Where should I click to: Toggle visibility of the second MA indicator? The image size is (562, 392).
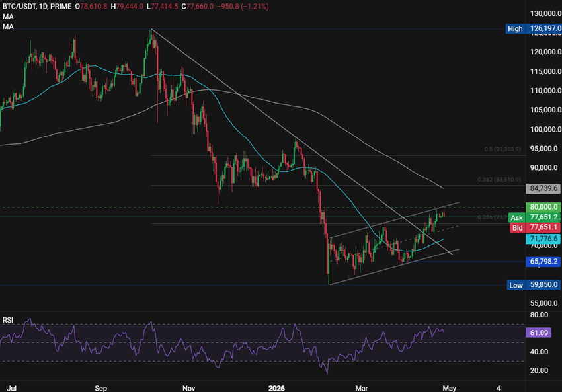pos(8,26)
